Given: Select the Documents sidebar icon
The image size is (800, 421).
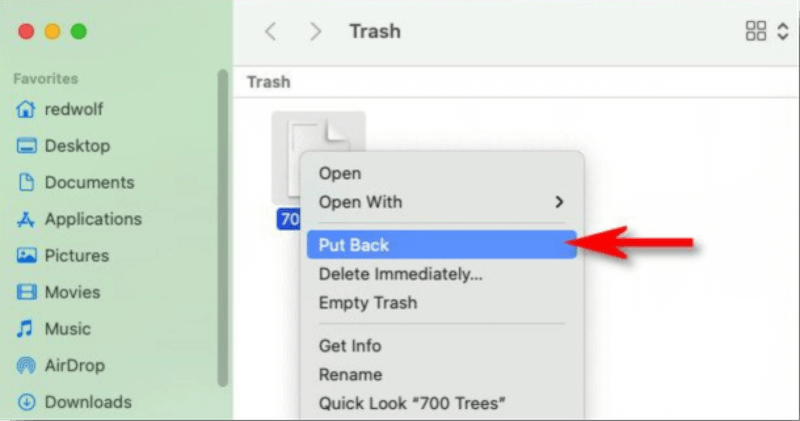Looking at the screenshot, I should click(x=27, y=183).
